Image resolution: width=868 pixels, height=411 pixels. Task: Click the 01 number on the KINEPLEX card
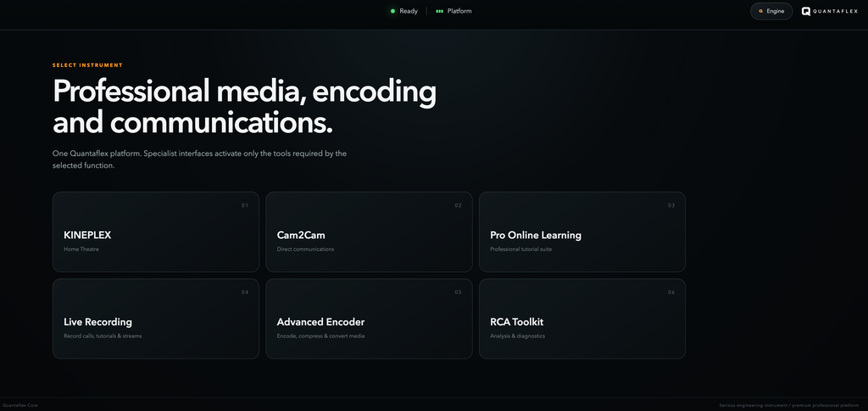pos(245,206)
